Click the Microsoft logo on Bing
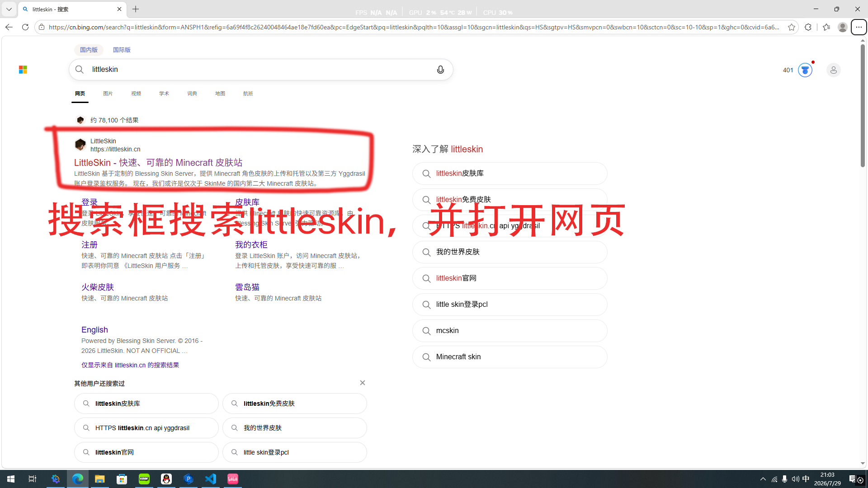 coord(23,70)
